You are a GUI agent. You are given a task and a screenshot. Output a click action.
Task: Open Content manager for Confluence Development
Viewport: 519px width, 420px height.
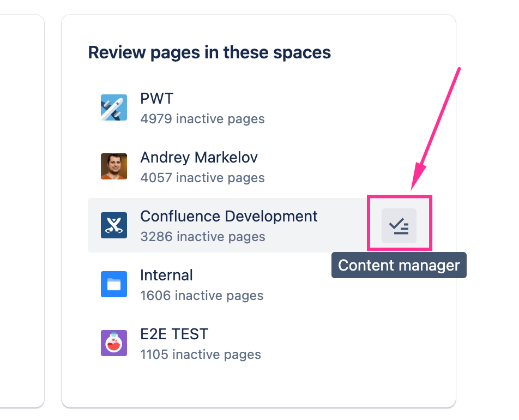(x=399, y=226)
